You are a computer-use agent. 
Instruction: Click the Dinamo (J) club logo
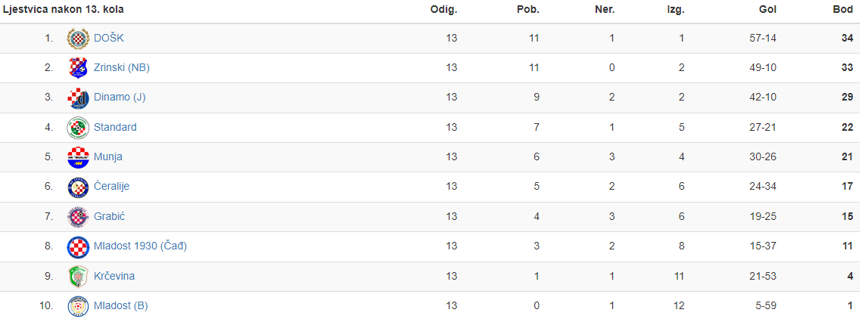pyautogui.click(x=78, y=98)
